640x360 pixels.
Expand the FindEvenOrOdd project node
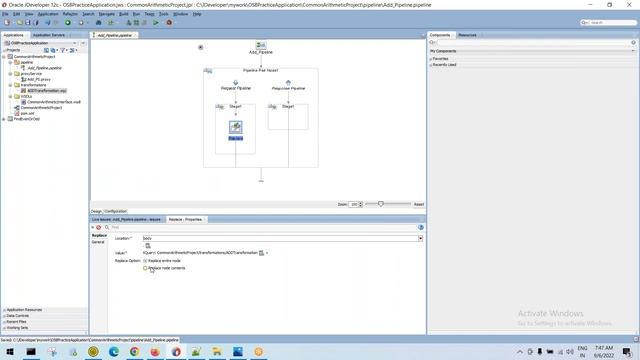pos(4,119)
